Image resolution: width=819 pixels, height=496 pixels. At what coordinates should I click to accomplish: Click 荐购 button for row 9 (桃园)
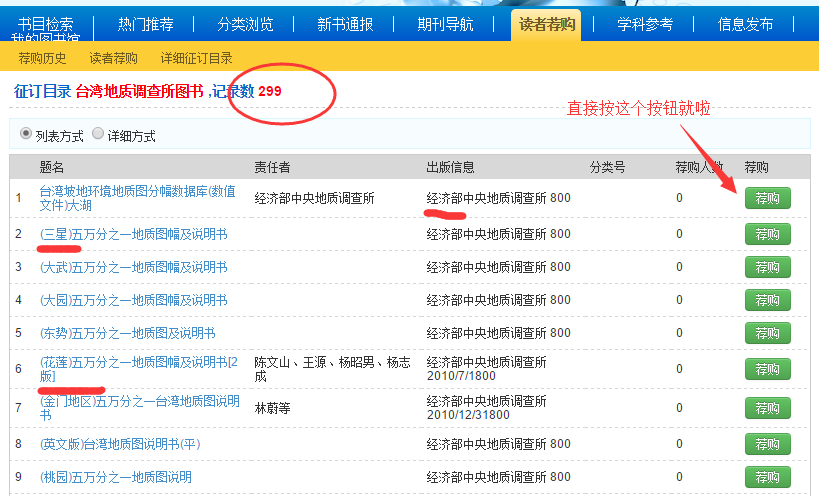click(767, 477)
